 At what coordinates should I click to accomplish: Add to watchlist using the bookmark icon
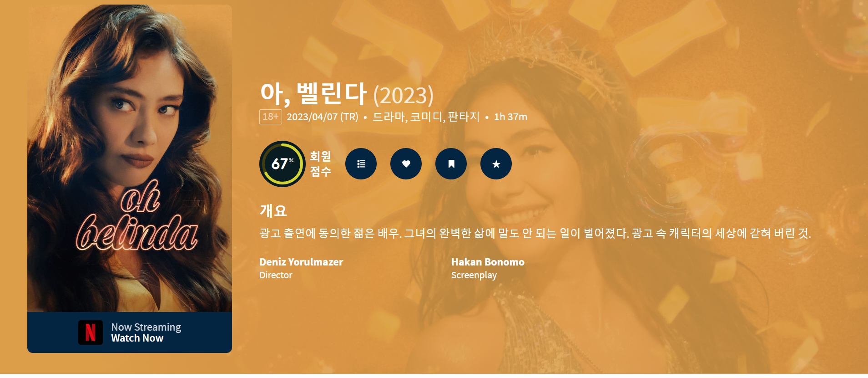[451, 164]
